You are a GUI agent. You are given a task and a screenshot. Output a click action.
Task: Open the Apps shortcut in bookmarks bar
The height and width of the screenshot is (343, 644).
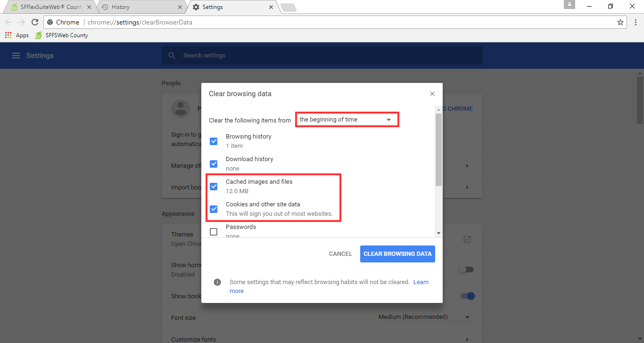[17, 35]
